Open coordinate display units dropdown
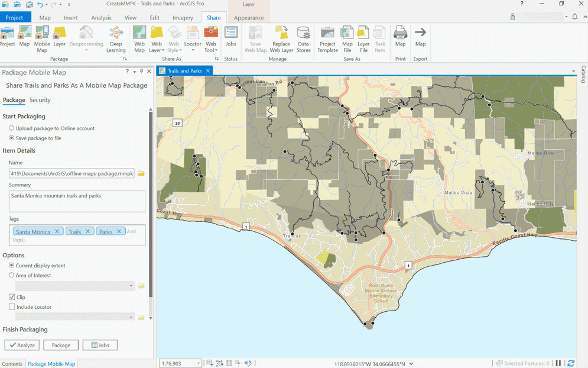 tap(411, 364)
